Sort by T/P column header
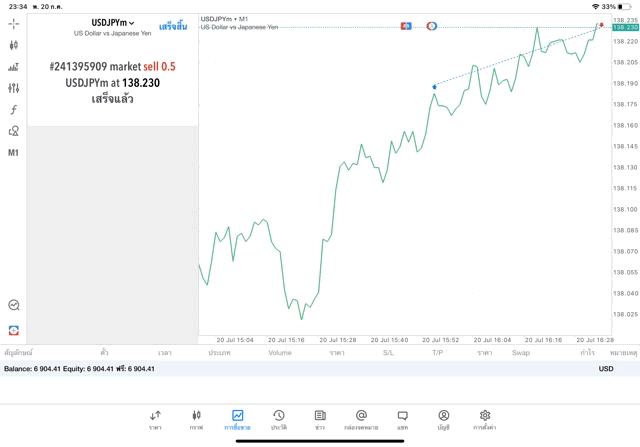640x447 pixels. 438,353
